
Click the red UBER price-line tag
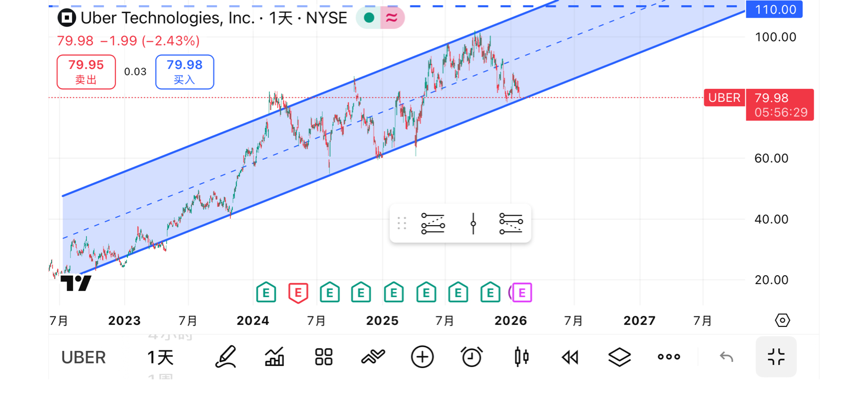click(x=724, y=98)
